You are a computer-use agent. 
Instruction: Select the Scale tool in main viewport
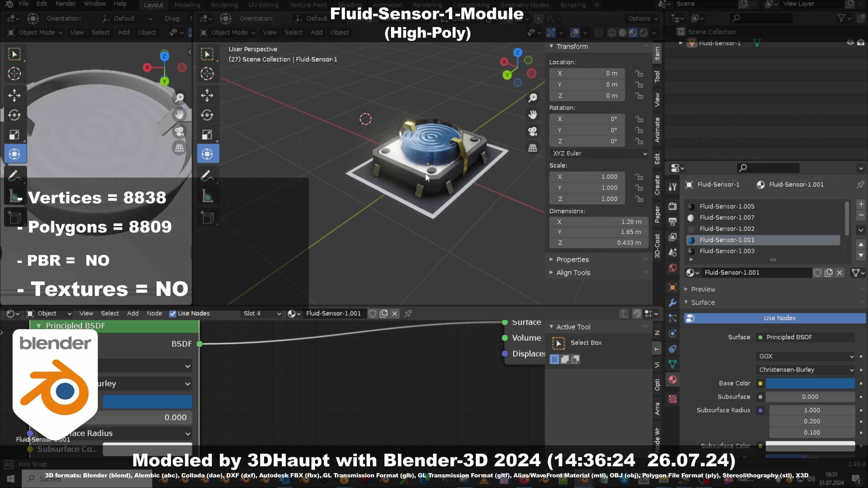(x=207, y=135)
